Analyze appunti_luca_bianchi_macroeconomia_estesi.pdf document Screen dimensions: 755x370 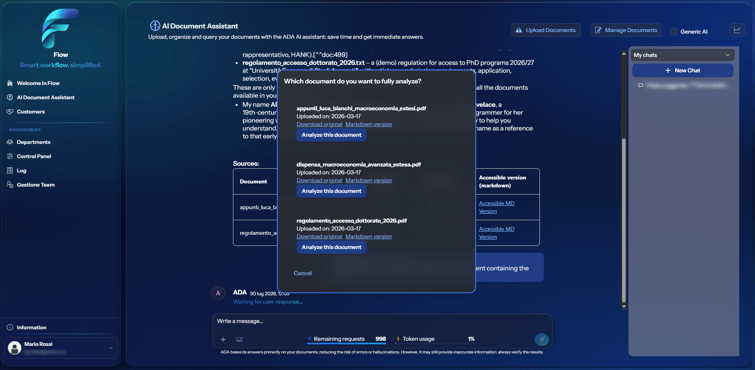click(331, 135)
